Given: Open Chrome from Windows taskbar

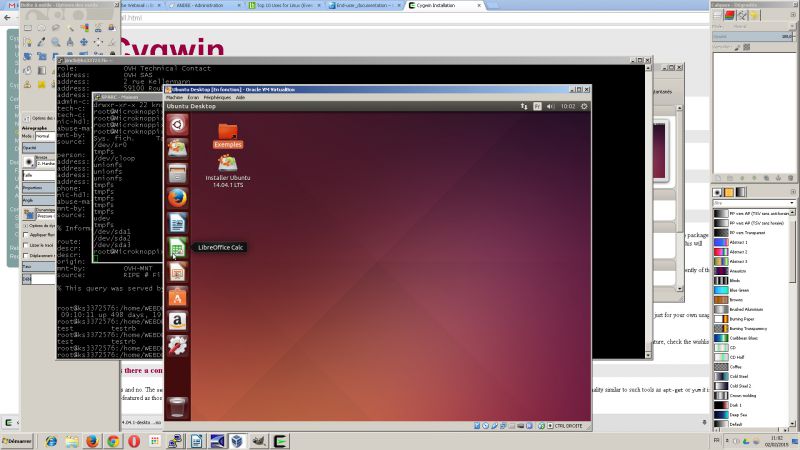Looking at the screenshot, I should click(113, 441).
